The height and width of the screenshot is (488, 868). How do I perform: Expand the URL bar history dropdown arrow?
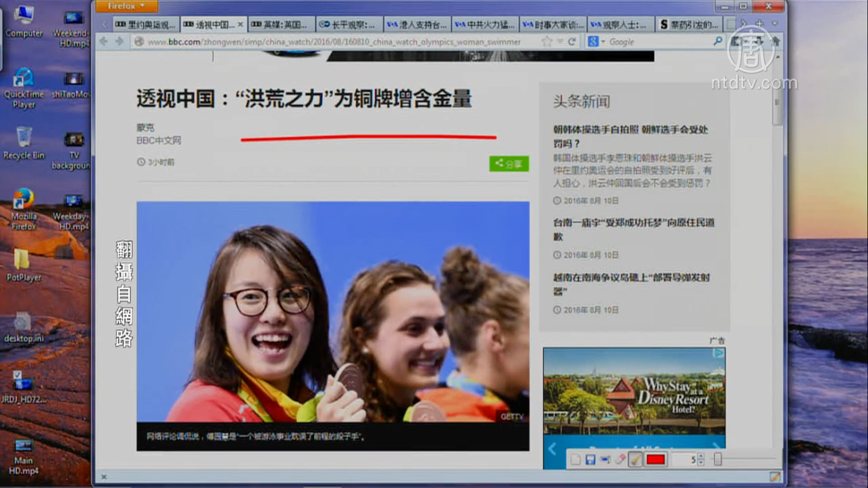560,42
